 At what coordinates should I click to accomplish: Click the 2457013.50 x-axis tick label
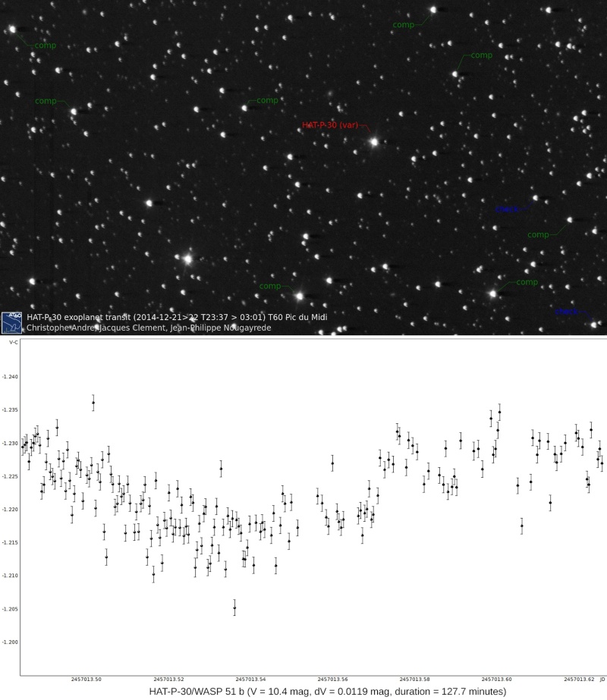click(x=86, y=680)
